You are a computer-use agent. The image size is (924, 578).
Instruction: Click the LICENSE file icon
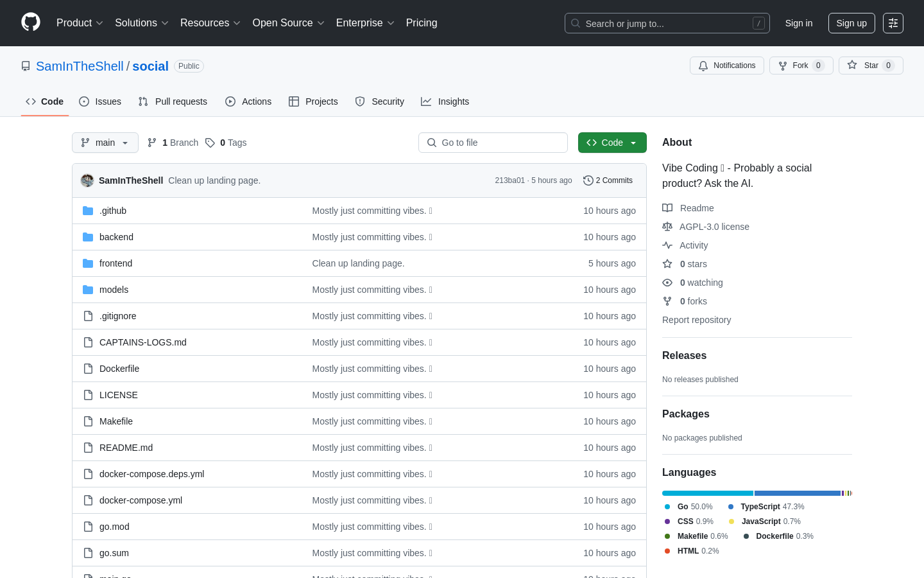coord(88,395)
